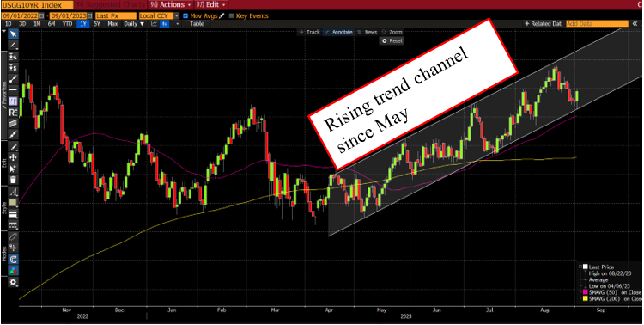Edit moving averages with pencil icon
This screenshot has height=325, width=644.
(x=222, y=16)
